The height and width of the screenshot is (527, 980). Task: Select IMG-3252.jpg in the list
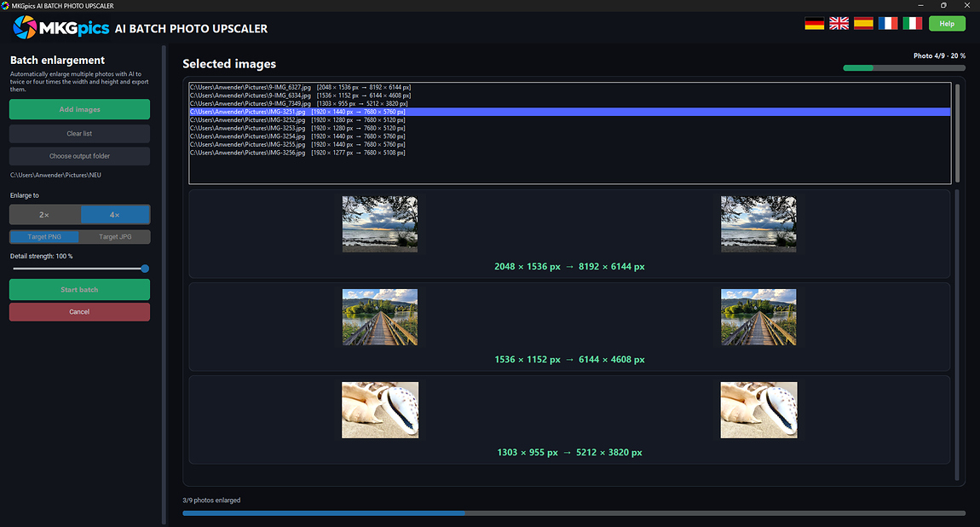point(569,120)
